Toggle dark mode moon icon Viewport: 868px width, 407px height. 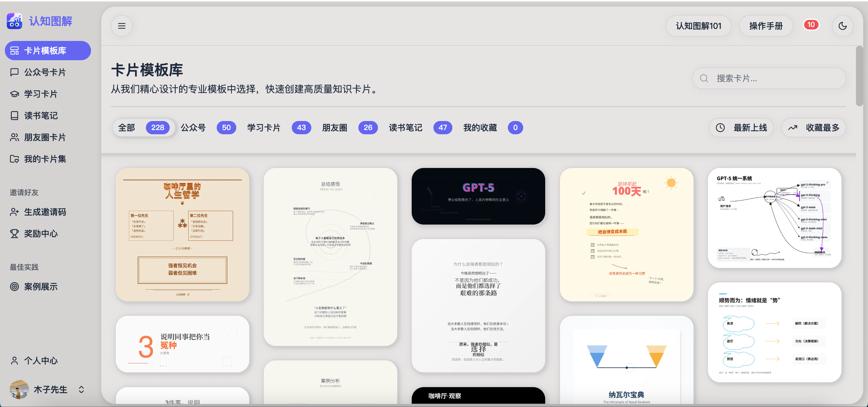[842, 26]
